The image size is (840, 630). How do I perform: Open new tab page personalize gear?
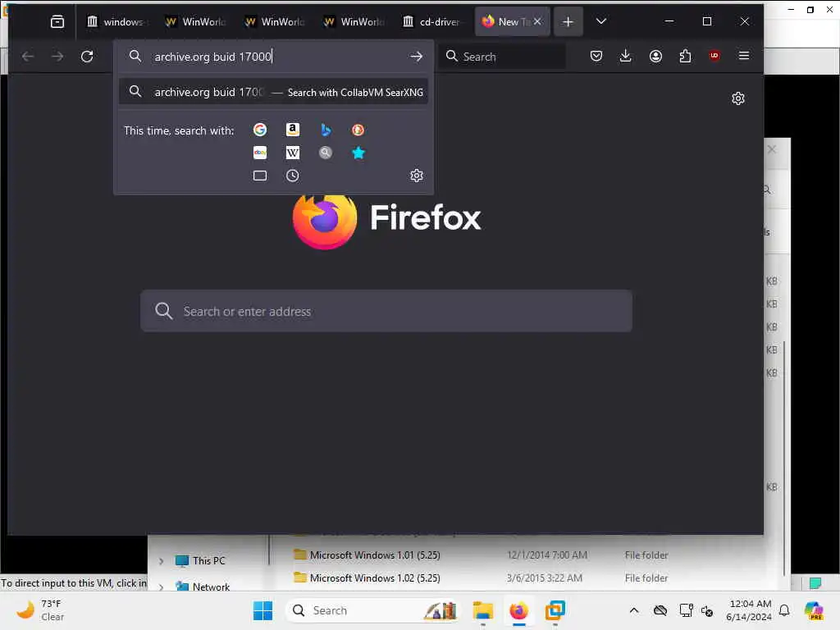[x=737, y=98]
